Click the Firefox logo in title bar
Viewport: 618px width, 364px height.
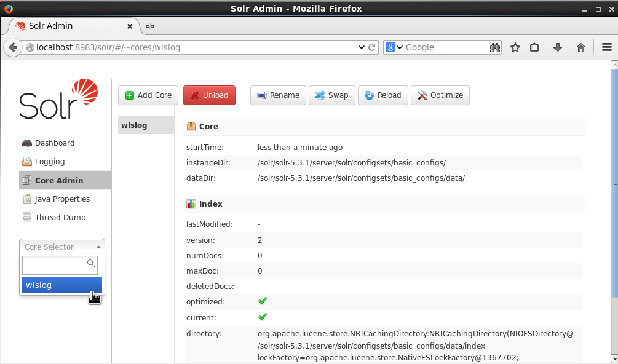click(8, 8)
